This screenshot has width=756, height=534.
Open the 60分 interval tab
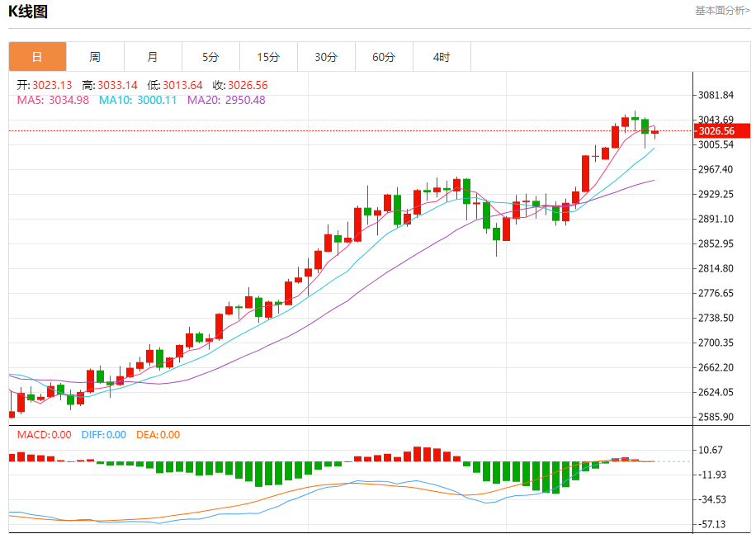click(x=384, y=57)
